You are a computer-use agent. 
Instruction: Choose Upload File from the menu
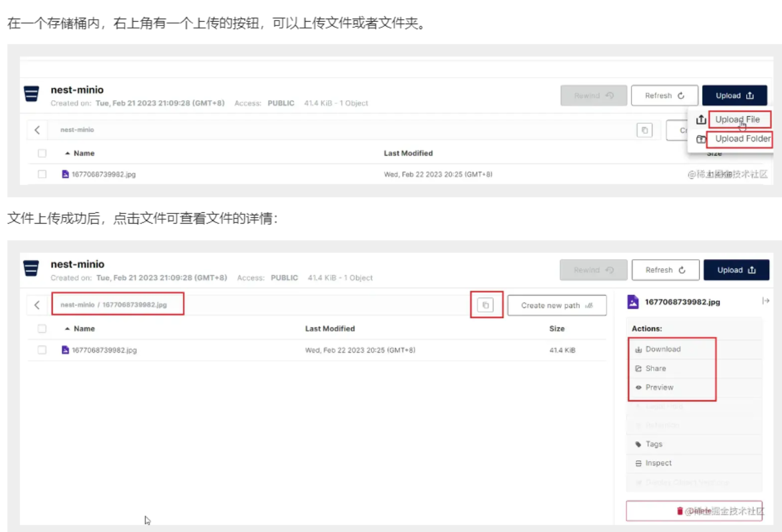tap(737, 120)
